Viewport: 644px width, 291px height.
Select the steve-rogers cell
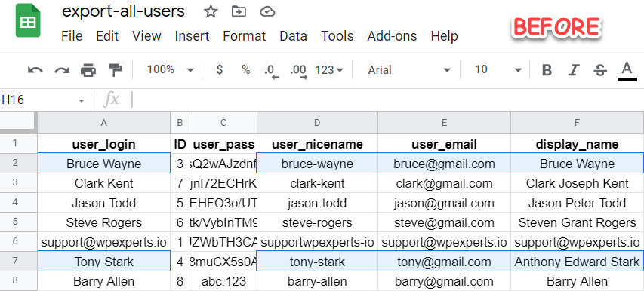pyautogui.click(x=317, y=222)
